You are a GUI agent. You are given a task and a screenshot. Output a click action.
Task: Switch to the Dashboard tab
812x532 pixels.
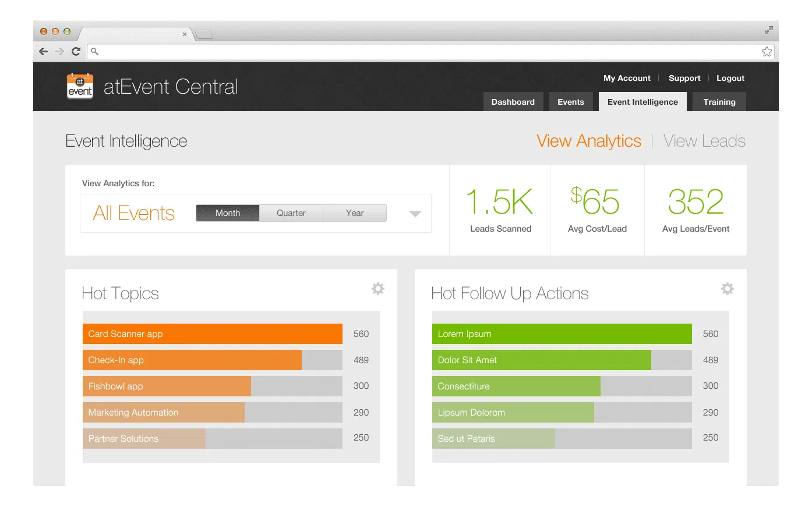(513, 102)
